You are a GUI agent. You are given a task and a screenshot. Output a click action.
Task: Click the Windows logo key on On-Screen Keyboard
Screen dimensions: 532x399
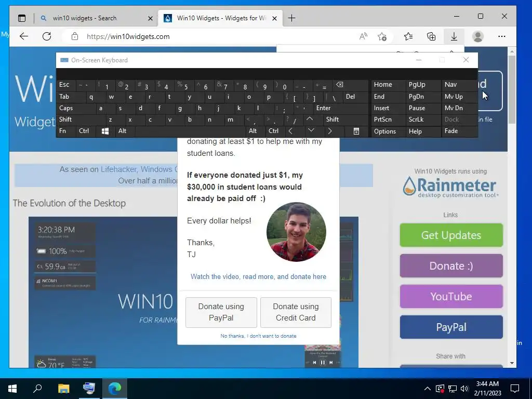tap(105, 131)
